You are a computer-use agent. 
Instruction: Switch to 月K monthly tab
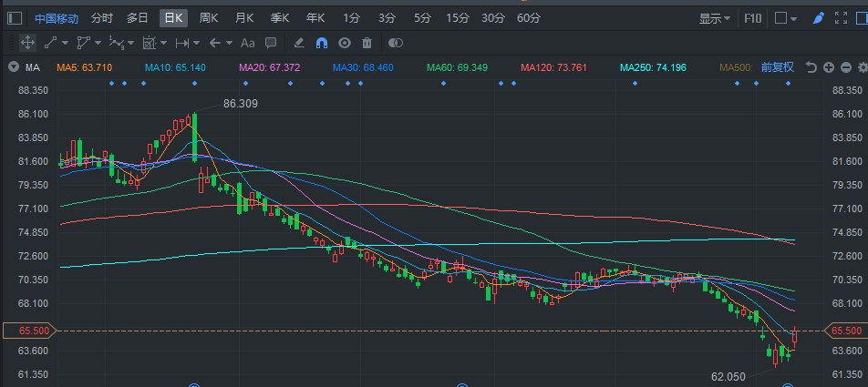pyautogui.click(x=244, y=18)
